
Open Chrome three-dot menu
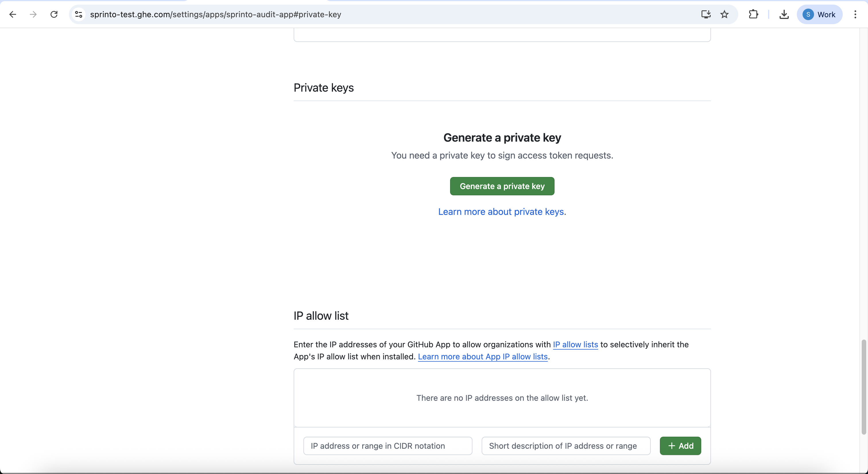(855, 14)
